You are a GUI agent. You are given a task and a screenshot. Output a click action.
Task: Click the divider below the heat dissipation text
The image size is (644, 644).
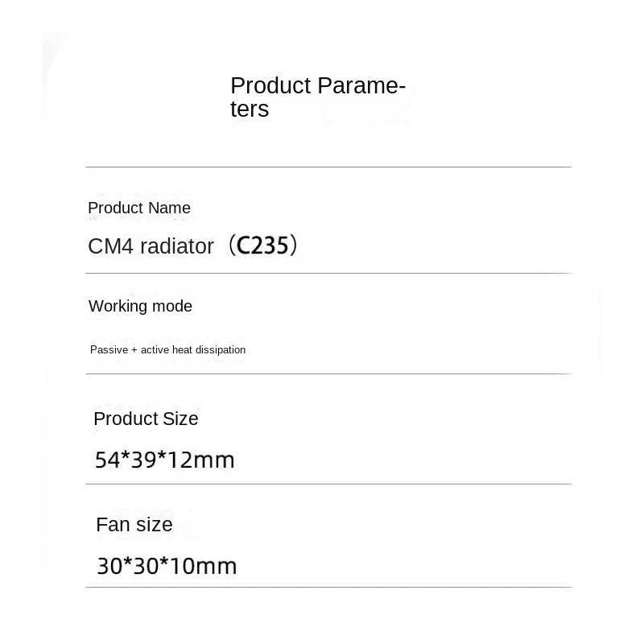(328, 374)
